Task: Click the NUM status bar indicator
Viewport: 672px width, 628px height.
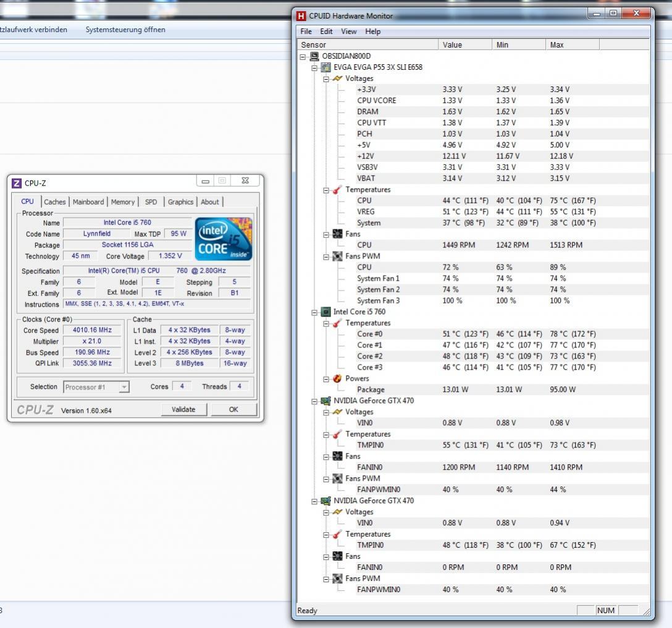Action: (605, 611)
